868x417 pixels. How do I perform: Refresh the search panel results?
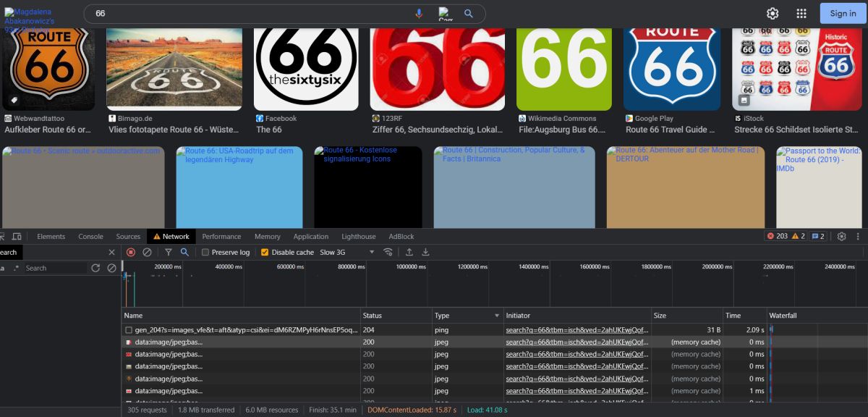[95, 268]
